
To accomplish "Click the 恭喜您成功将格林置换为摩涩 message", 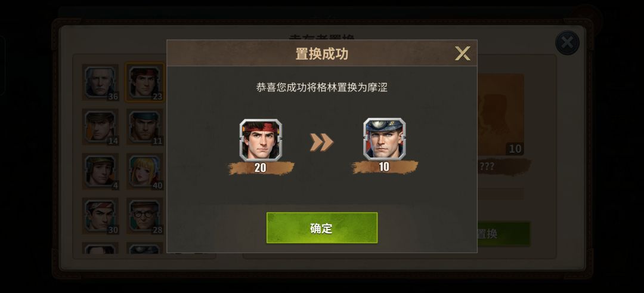I will [321, 88].
